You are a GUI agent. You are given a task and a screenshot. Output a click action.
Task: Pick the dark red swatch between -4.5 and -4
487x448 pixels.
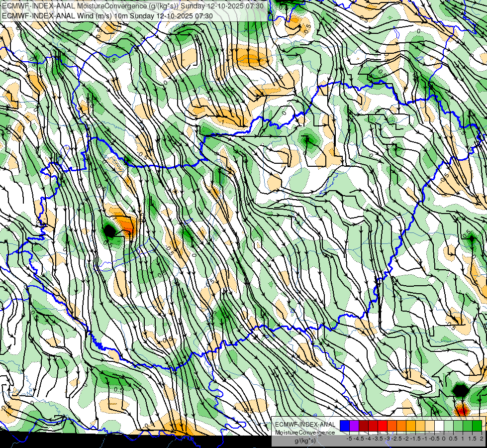[364, 426]
